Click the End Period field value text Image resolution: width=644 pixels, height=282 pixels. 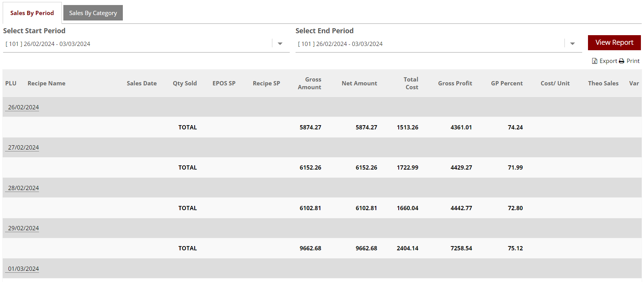coord(340,44)
